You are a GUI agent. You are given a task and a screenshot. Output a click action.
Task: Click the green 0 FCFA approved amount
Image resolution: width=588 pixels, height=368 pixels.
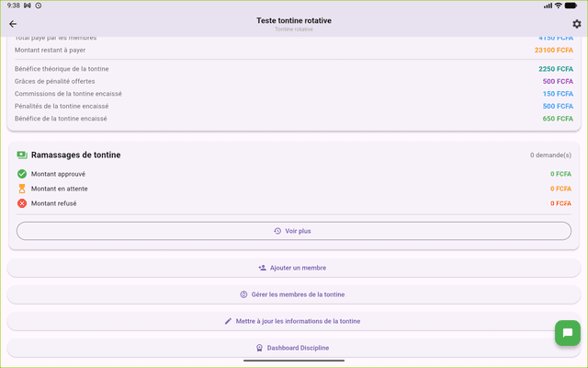point(560,174)
